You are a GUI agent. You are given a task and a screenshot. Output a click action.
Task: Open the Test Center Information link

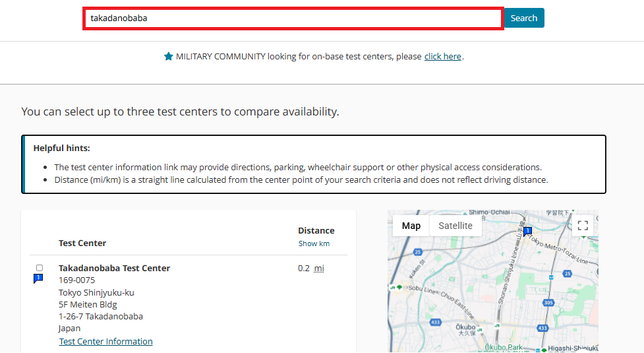pyautogui.click(x=106, y=341)
